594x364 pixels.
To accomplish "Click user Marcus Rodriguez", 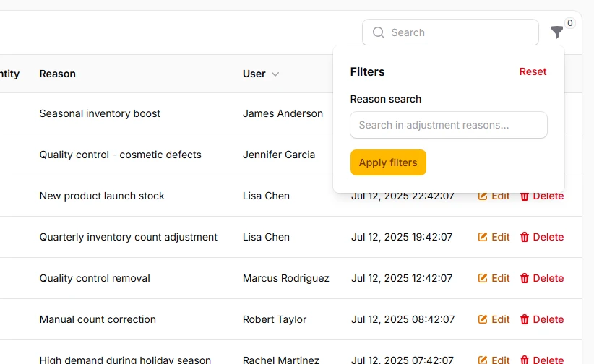I will 286,278.
